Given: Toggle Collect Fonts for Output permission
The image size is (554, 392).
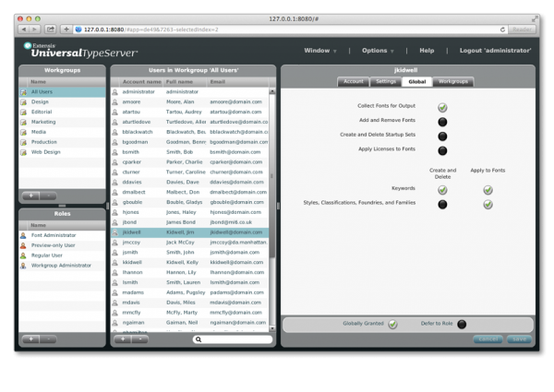Looking at the screenshot, I should 442,107.
